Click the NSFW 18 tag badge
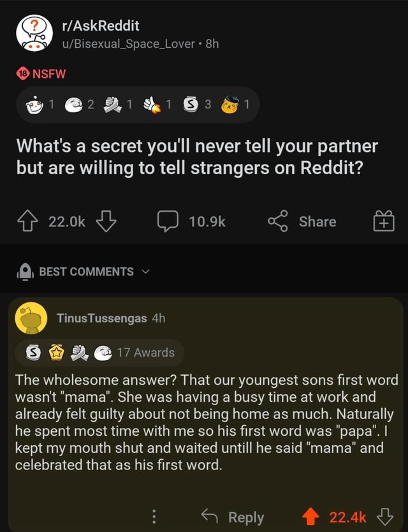This screenshot has height=532, width=408. click(x=39, y=73)
